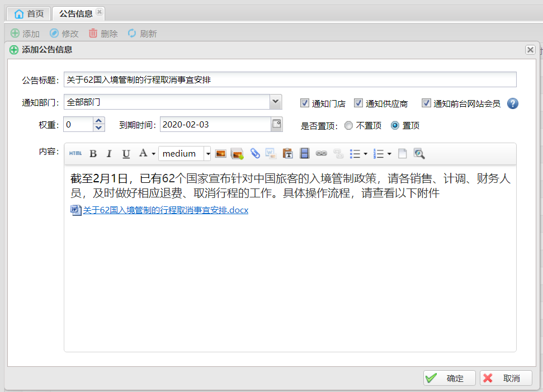
Task: Increase weight value with up arrow
Action: pyautogui.click(x=98, y=121)
